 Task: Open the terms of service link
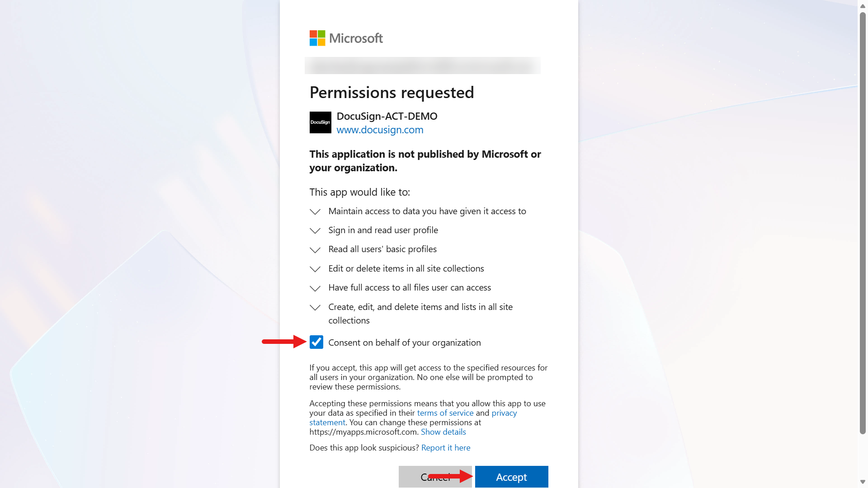[x=445, y=413]
